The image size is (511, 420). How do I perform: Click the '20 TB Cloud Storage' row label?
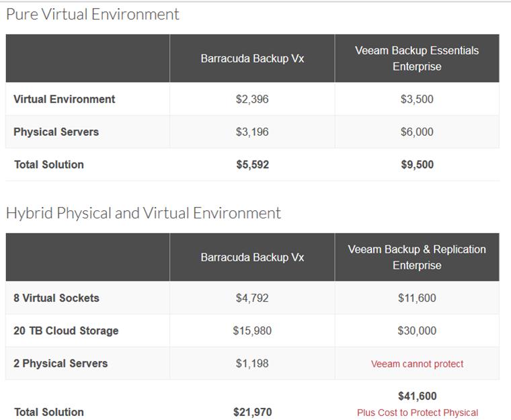point(66,331)
